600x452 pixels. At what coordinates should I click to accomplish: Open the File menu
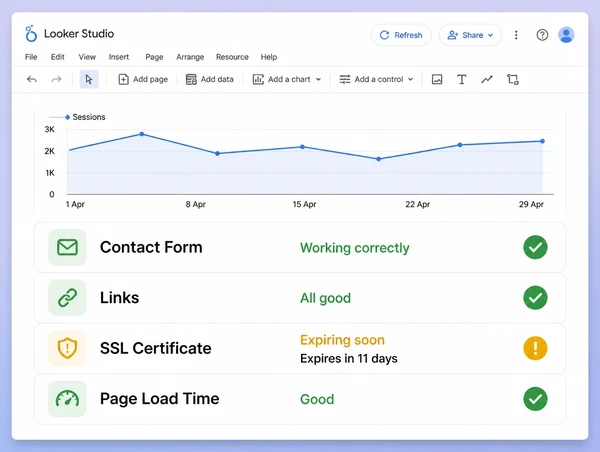(31, 57)
